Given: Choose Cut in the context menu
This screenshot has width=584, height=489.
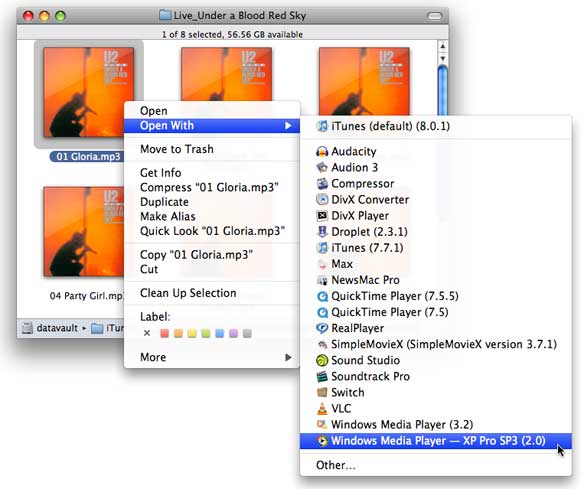Looking at the screenshot, I should pyautogui.click(x=212, y=269).
